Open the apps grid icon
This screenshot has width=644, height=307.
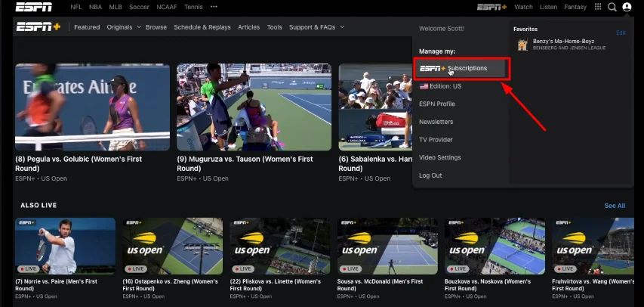598,7
